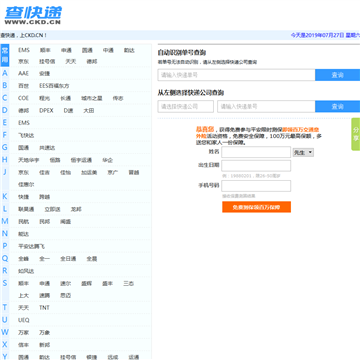
Task: Jump to letter W index
Action: pos(5,332)
